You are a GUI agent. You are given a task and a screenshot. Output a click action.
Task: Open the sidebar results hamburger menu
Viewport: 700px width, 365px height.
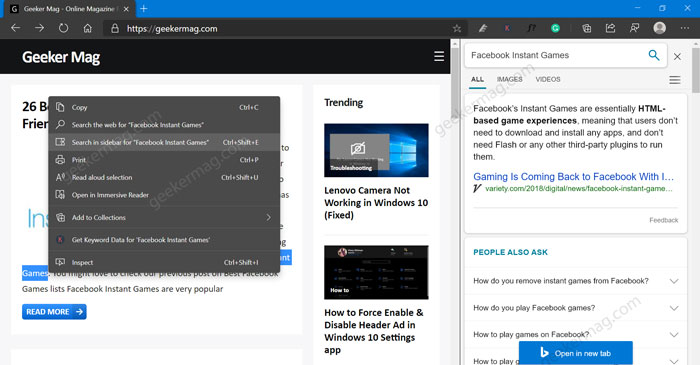click(675, 80)
